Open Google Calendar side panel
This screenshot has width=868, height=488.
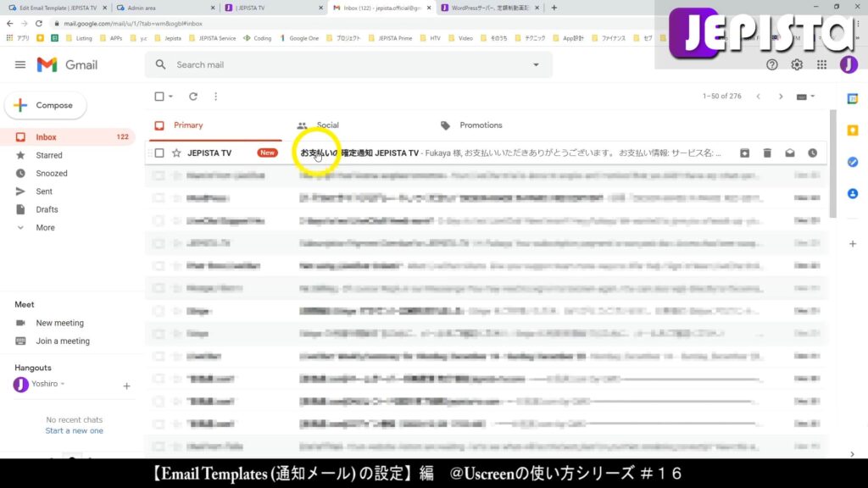853,98
